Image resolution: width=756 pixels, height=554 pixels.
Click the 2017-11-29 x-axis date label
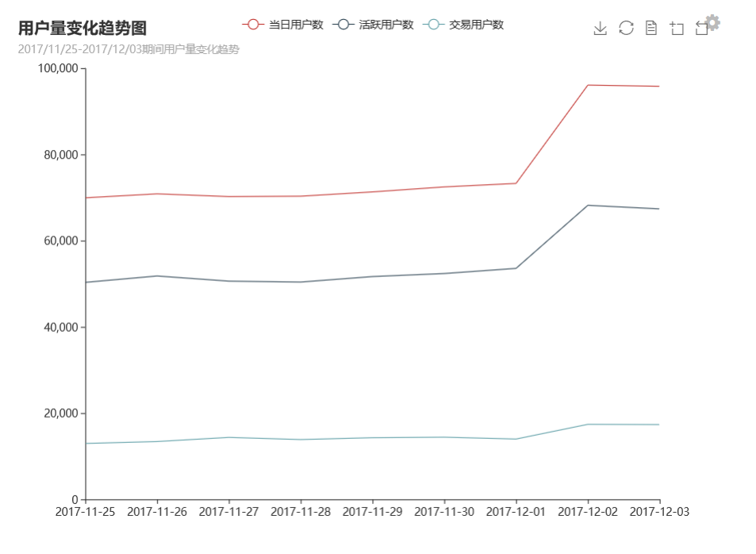[x=373, y=512]
